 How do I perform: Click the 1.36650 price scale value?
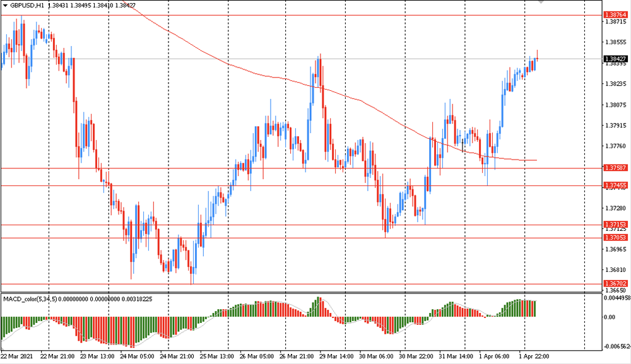[x=616, y=290]
